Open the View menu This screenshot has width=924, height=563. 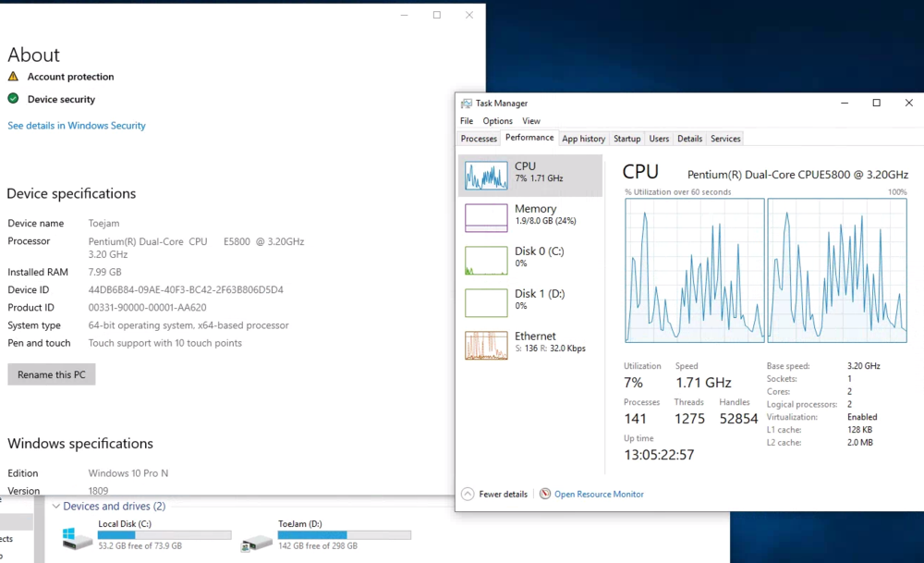531,121
